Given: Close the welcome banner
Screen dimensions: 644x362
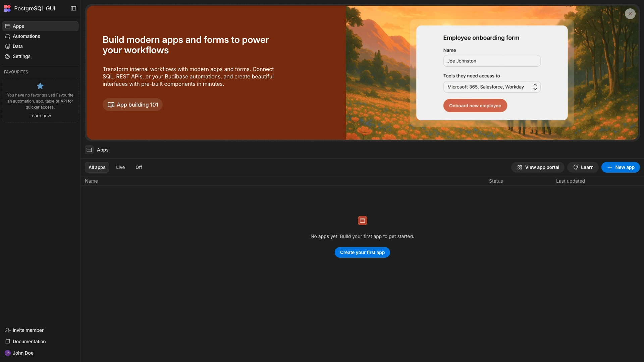Looking at the screenshot, I should pos(630,14).
